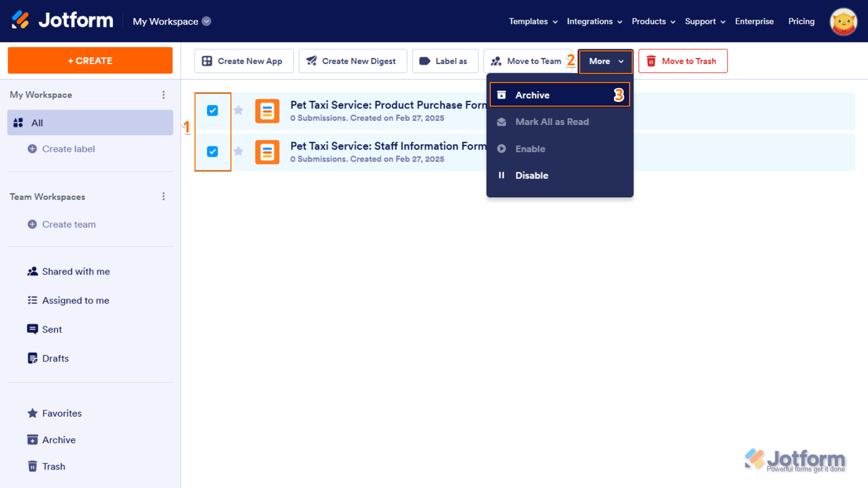Click the Jotform wordmark text in header
The width and height of the screenshot is (868, 488).
click(x=76, y=20)
